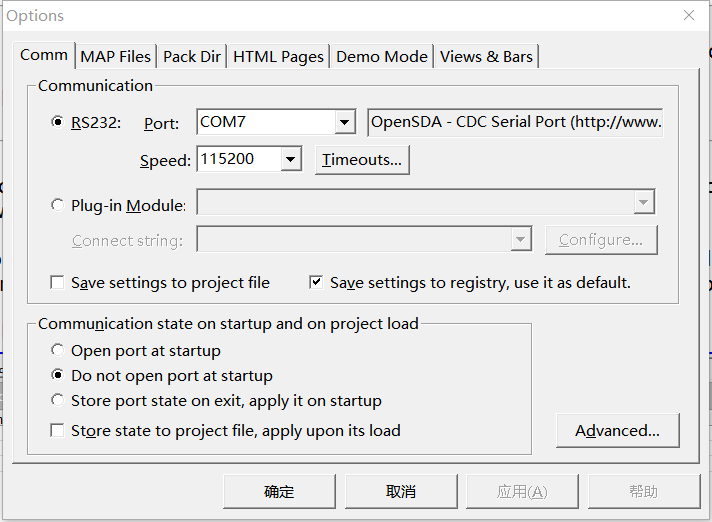Open the Advanced... settings
Viewport: 712px width, 522px height.
[x=617, y=431]
